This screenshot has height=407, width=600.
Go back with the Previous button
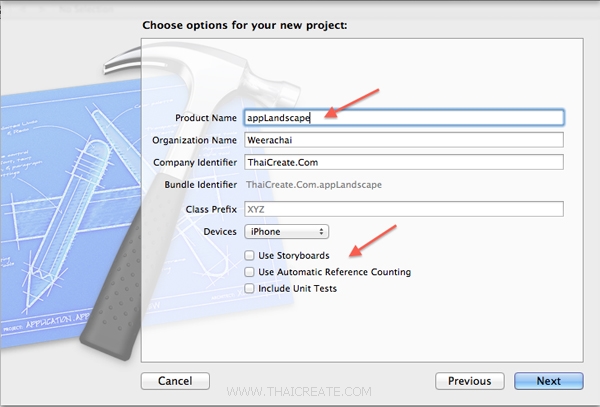469,381
